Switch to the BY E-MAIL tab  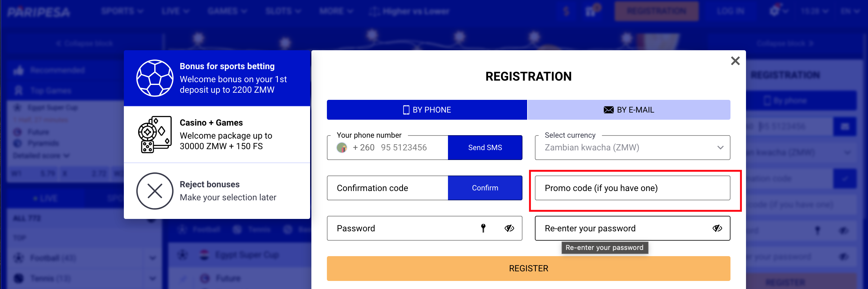point(629,110)
